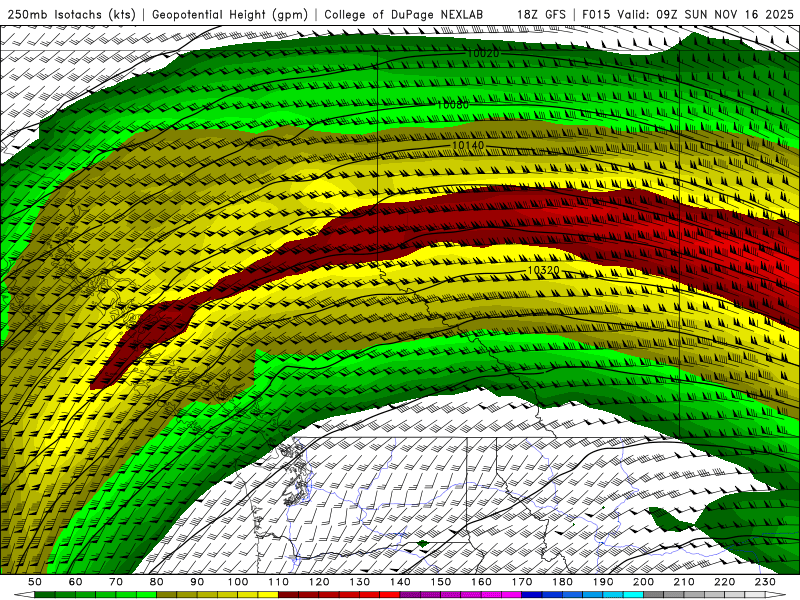
Task: Click the 230 value on the legend
Action: coord(765,582)
